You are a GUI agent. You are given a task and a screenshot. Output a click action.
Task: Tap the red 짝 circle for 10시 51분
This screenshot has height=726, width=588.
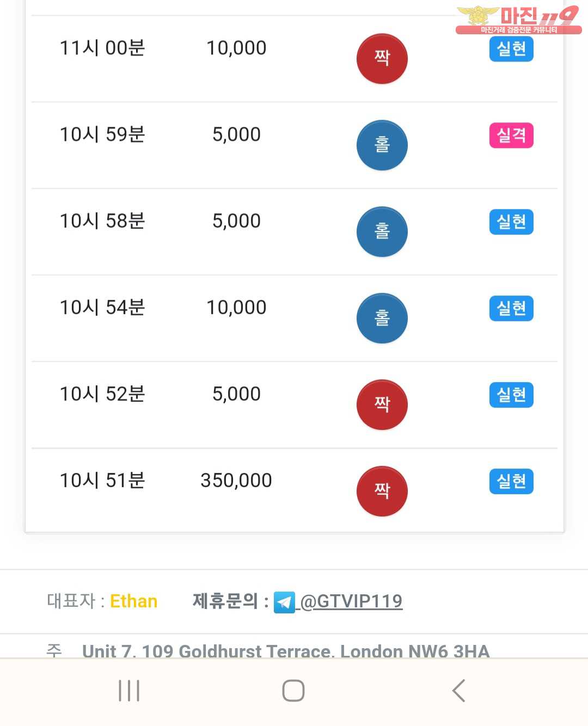(x=382, y=491)
